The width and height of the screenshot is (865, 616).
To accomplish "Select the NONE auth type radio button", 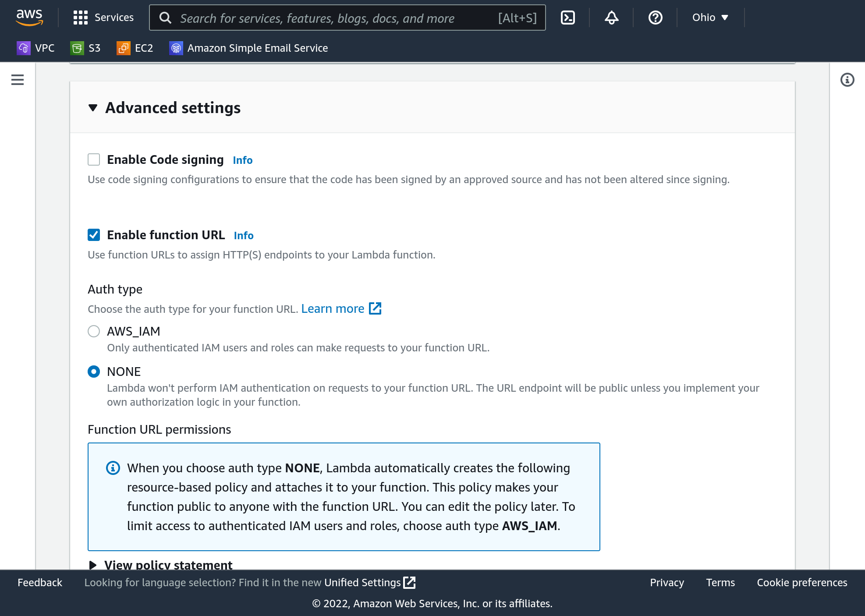I will coord(94,372).
